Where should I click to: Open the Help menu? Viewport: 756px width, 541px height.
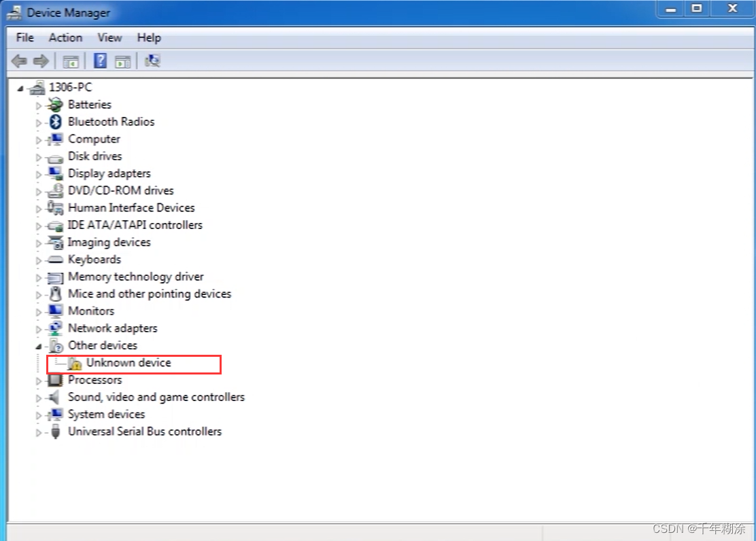click(149, 37)
